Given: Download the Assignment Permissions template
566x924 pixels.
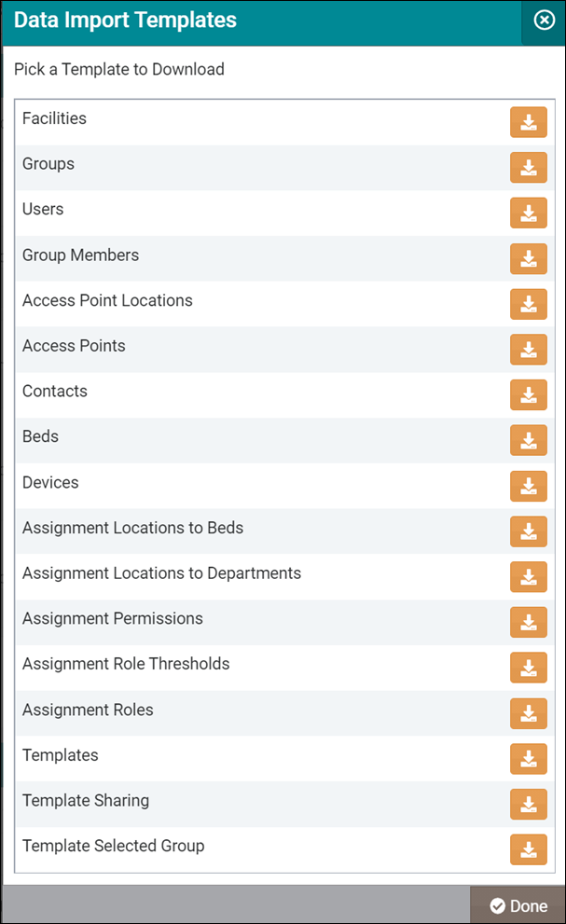Looking at the screenshot, I should coord(528,622).
